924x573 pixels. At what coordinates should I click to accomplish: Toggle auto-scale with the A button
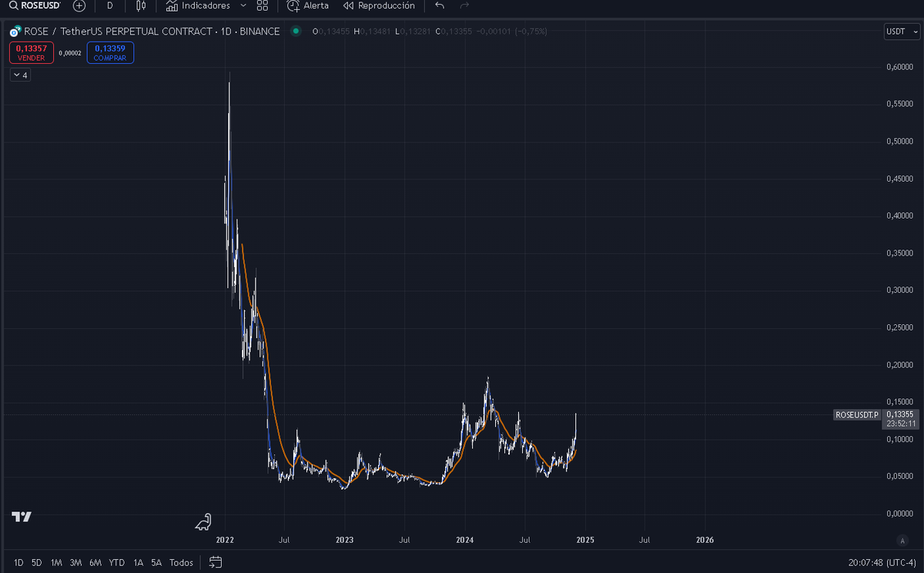pyautogui.click(x=902, y=541)
